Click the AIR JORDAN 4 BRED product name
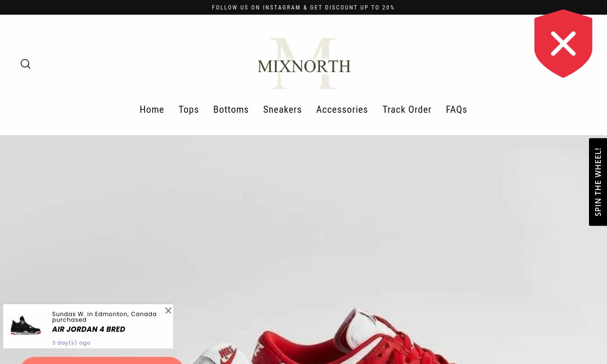Image resolution: width=607 pixels, height=364 pixels. point(89,329)
